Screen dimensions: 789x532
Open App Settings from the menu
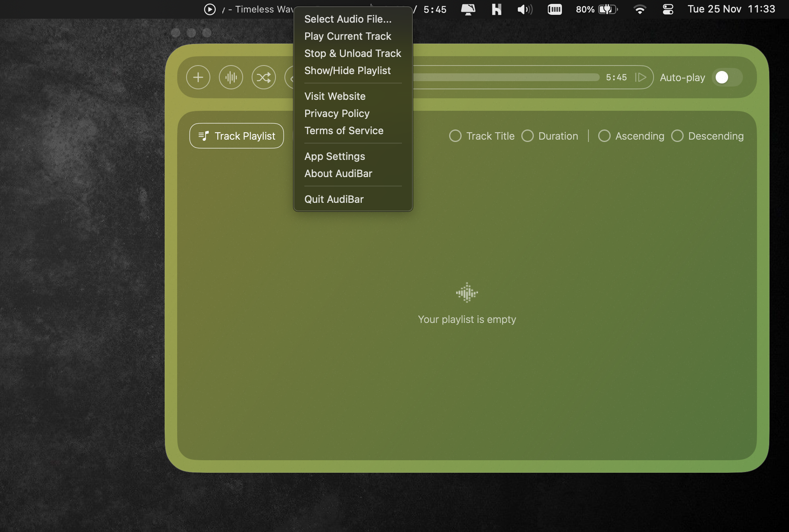[334, 156]
